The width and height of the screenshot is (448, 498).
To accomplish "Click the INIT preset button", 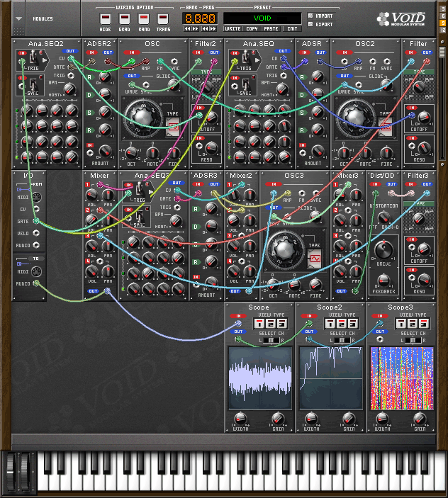I will [292, 28].
